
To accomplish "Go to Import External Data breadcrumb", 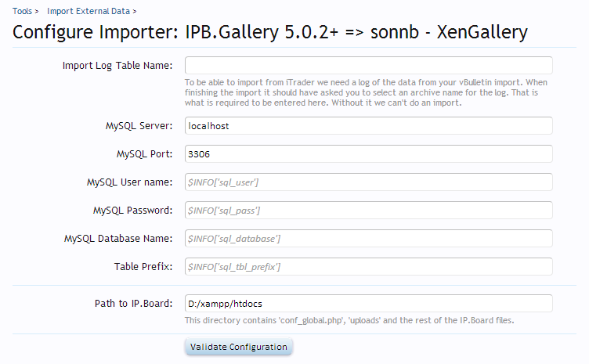I will [x=88, y=12].
